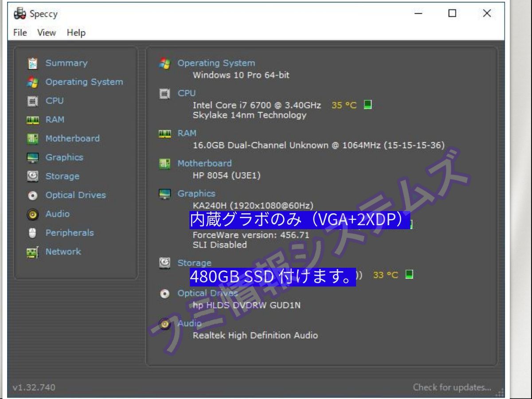Image resolution: width=532 pixels, height=399 pixels.
Task: Select Peripherals in the sidebar
Action: point(70,232)
